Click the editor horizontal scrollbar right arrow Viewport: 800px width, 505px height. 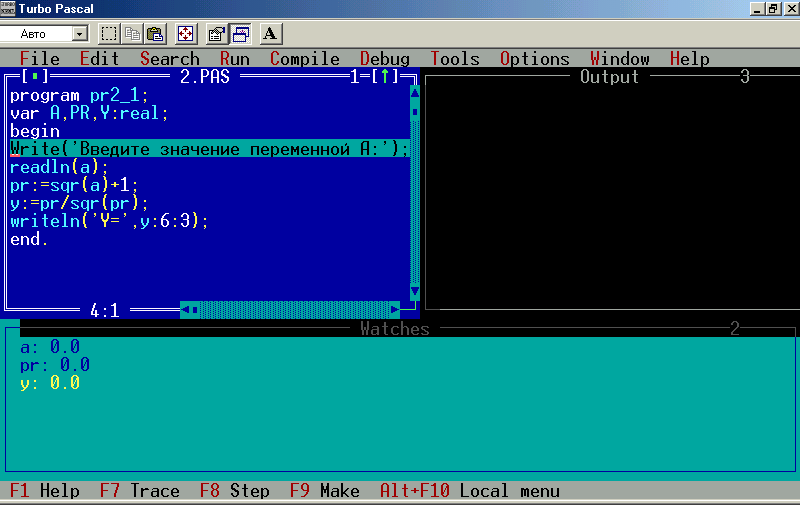394,310
